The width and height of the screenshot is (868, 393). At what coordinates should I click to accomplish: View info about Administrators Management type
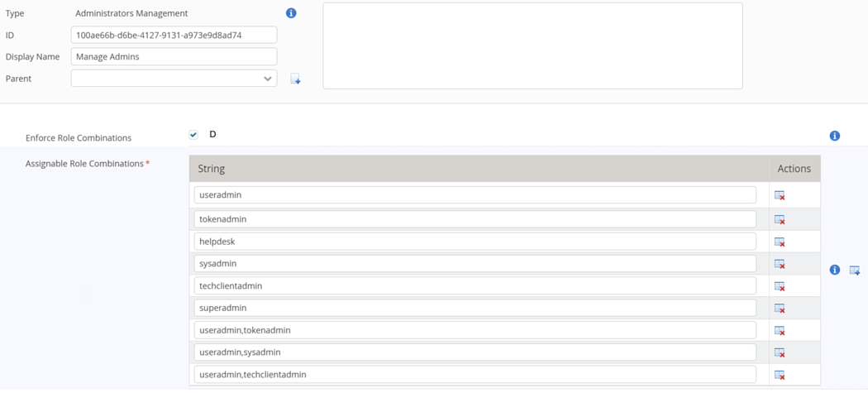click(291, 13)
